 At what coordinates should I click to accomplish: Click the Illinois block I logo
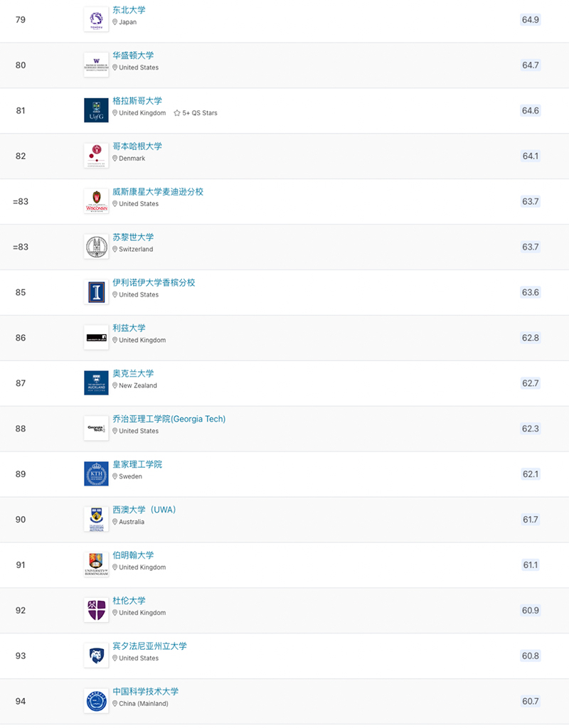pyautogui.click(x=96, y=292)
